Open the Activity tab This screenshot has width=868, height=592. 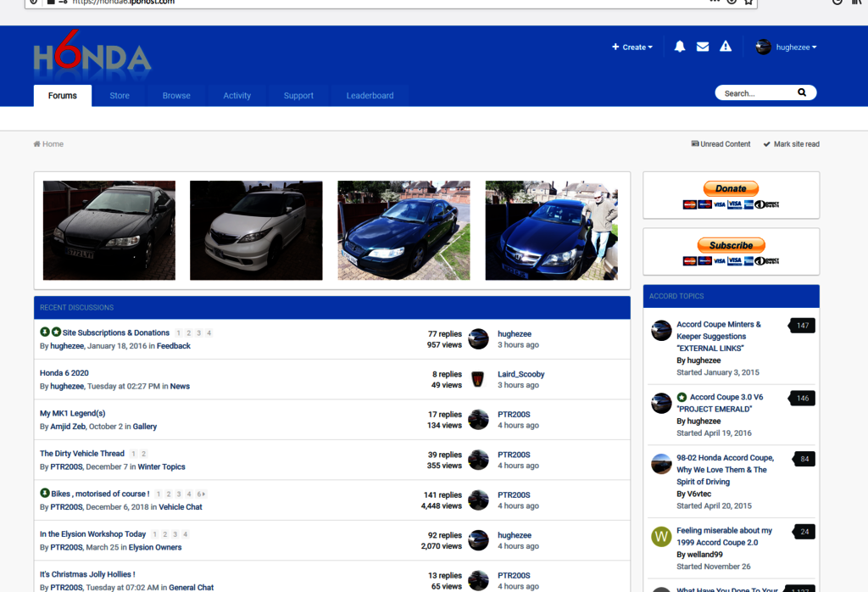tap(237, 95)
